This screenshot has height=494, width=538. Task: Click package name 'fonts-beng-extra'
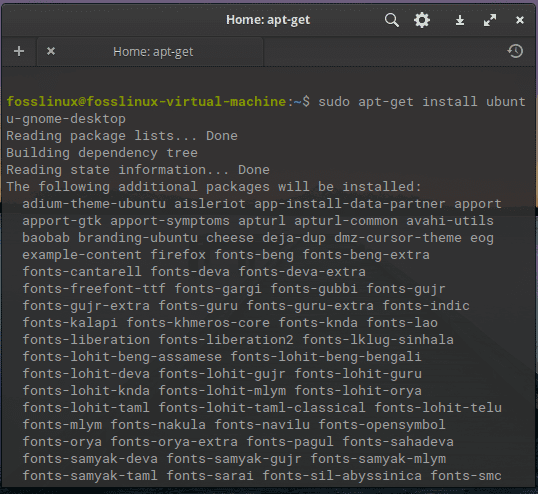click(x=366, y=255)
